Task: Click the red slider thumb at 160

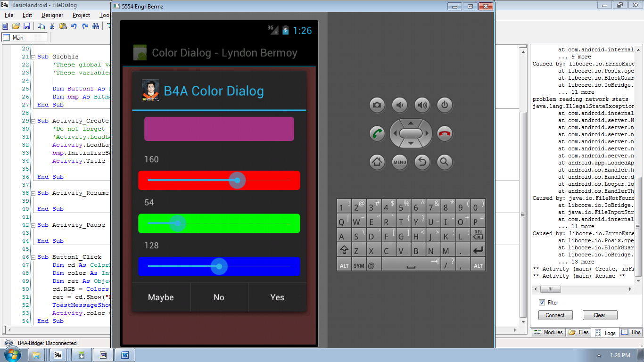Action: pos(237,181)
